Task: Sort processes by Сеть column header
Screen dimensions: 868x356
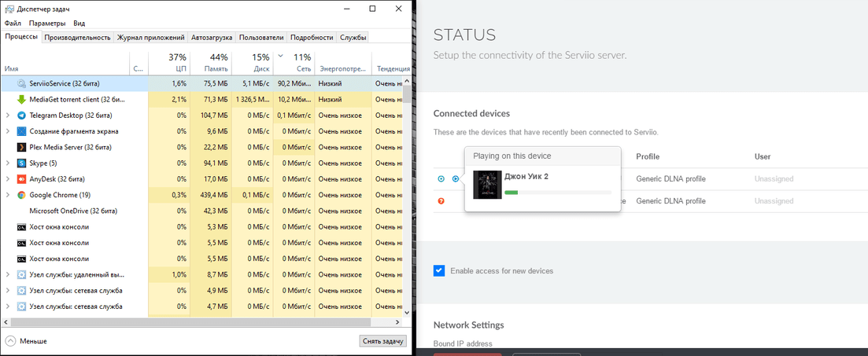Action: [x=294, y=63]
